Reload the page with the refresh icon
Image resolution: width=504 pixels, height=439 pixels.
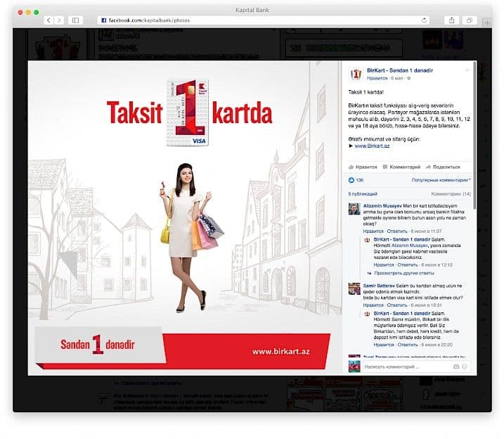pos(424,20)
